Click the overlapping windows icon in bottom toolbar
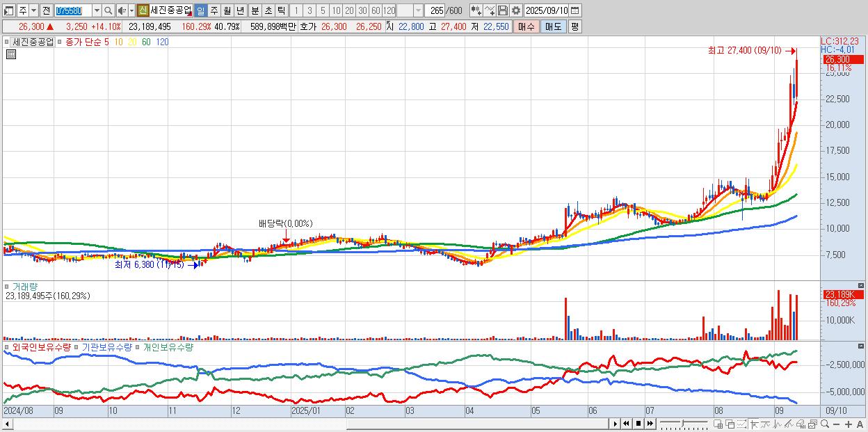 point(730,424)
